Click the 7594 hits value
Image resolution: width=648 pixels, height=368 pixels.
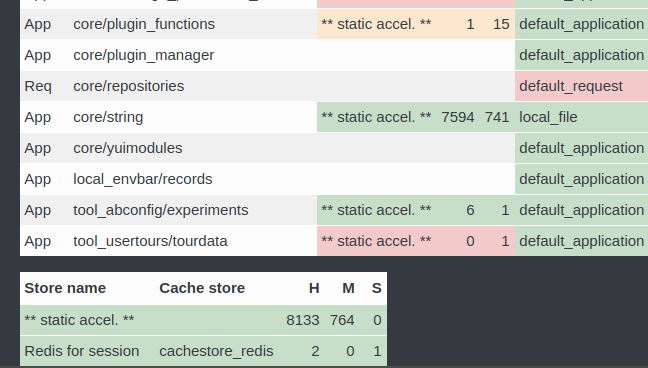458,117
